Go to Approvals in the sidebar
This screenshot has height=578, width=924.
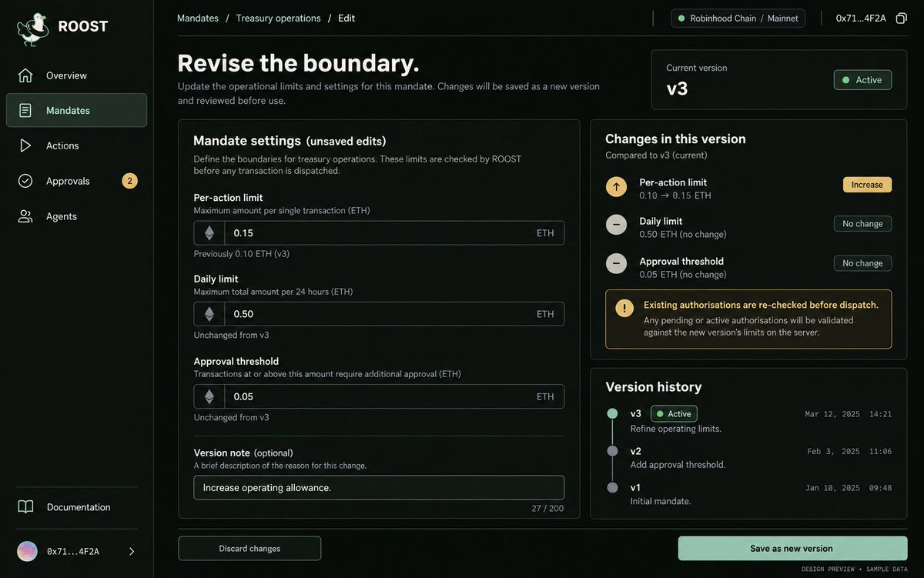[76, 181]
